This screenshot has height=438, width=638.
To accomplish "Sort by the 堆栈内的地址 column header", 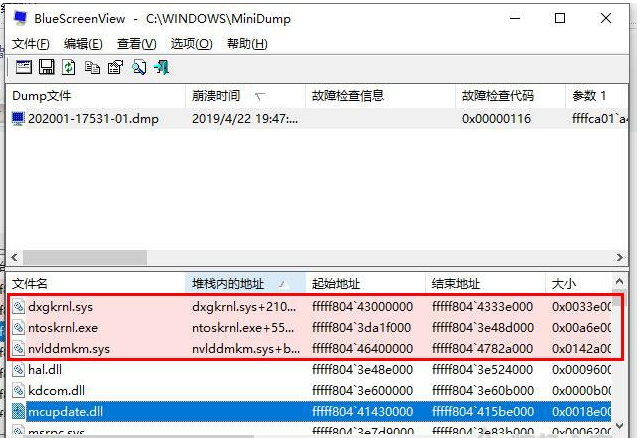I will 245,283.
